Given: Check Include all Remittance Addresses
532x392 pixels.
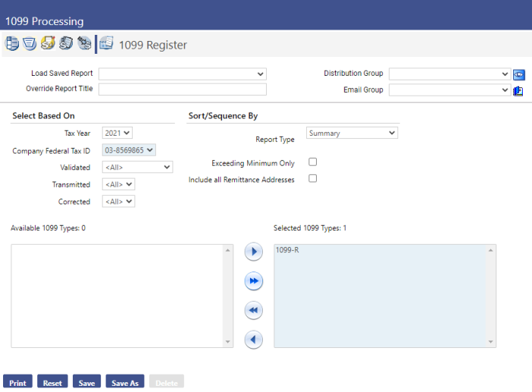Looking at the screenshot, I should (312, 179).
